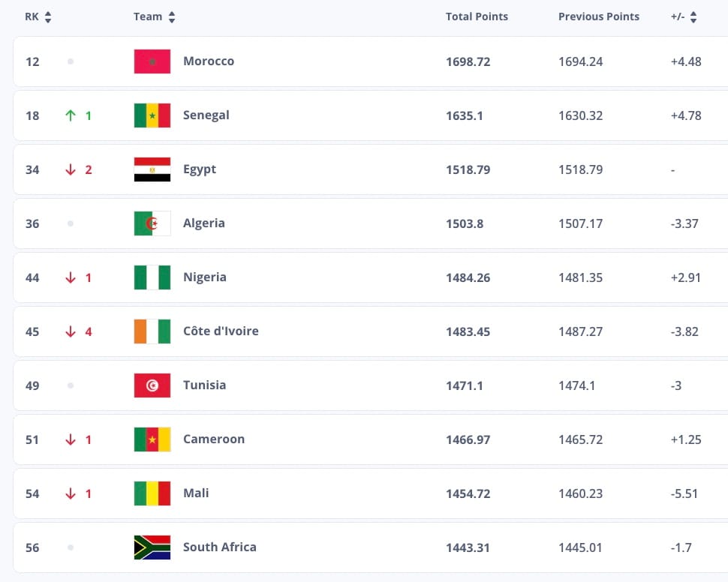Select the Previous Points column header
728x582 pixels.
tap(599, 16)
